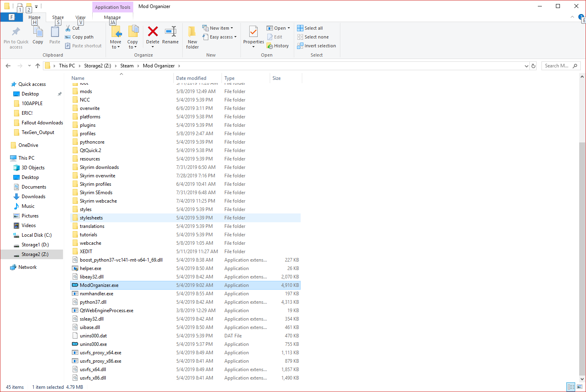Click the Paste ribbon icon
This screenshot has height=392, width=586.
(55, 32)
